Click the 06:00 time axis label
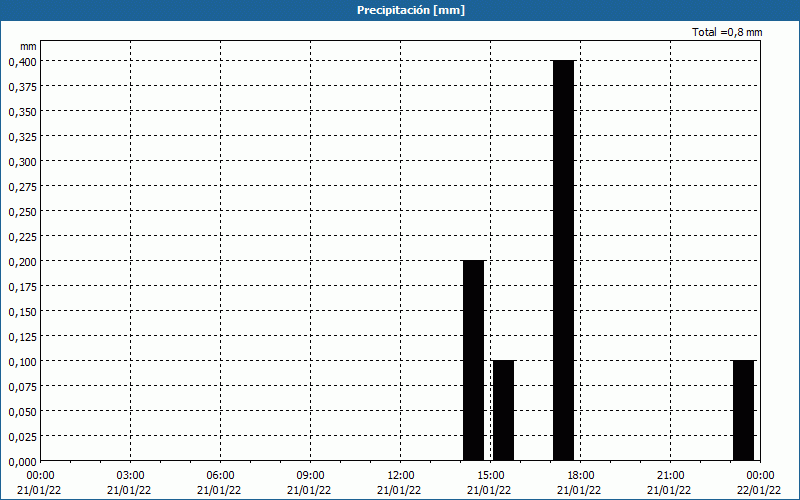The height and width of the screenshot is (500, 800). point(220,476)
